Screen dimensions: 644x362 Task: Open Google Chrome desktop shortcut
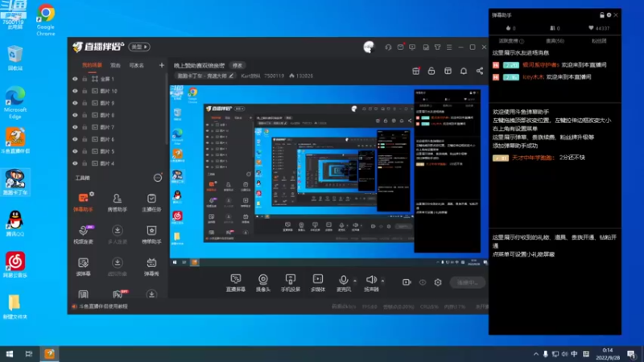46,19
